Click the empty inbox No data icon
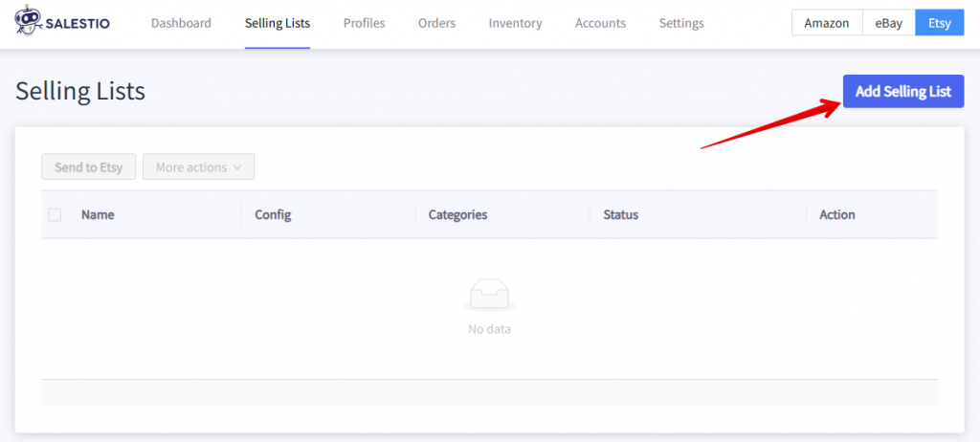The height and width of the screenshot is (442, 980). [489, 294]
